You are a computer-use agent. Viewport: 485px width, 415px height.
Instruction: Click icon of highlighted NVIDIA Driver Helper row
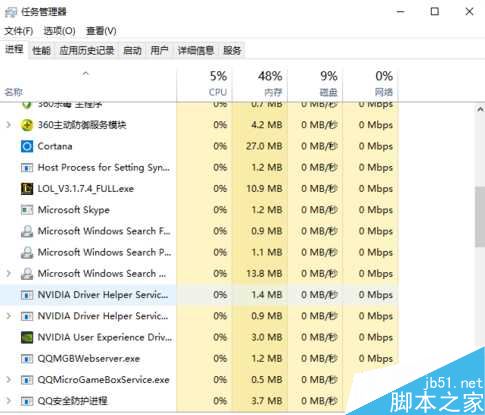click(27, 295)
